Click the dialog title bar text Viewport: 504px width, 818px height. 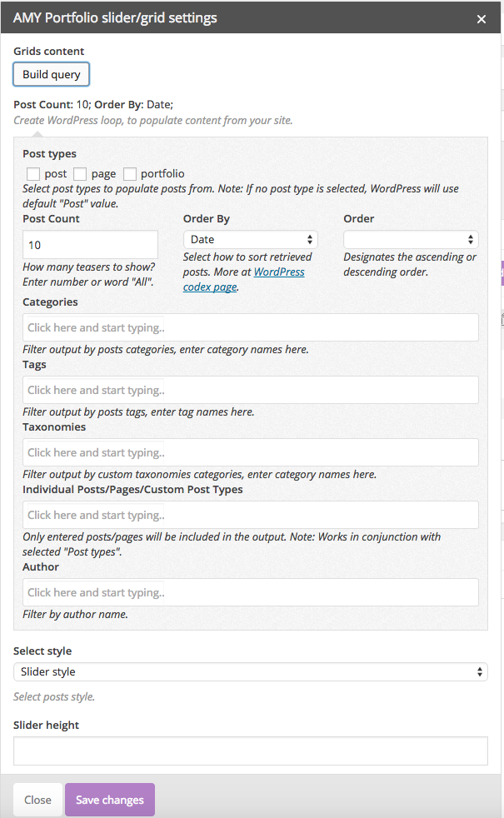[115, 17]
